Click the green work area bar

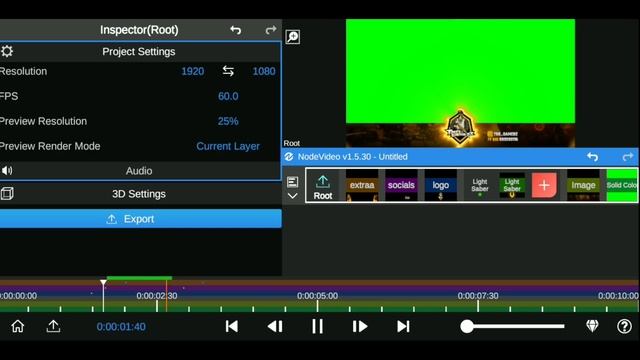pos(139,278)
